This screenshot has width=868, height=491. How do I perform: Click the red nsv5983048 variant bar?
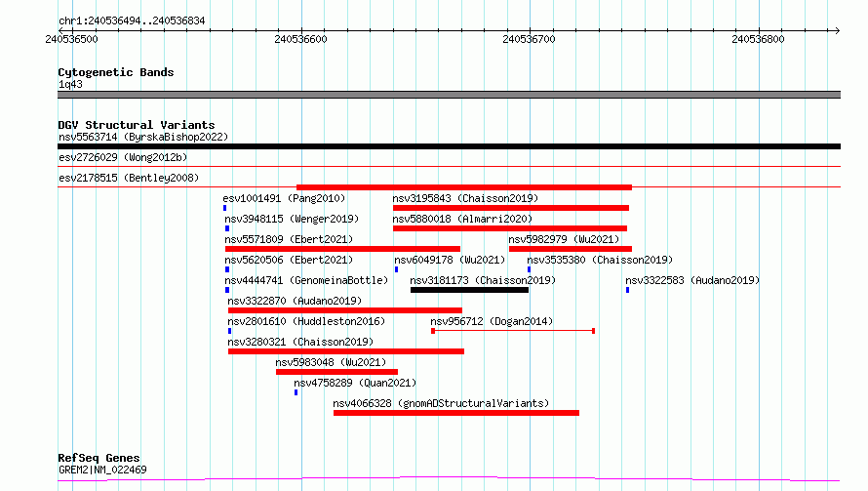click(x=336, y=372)
